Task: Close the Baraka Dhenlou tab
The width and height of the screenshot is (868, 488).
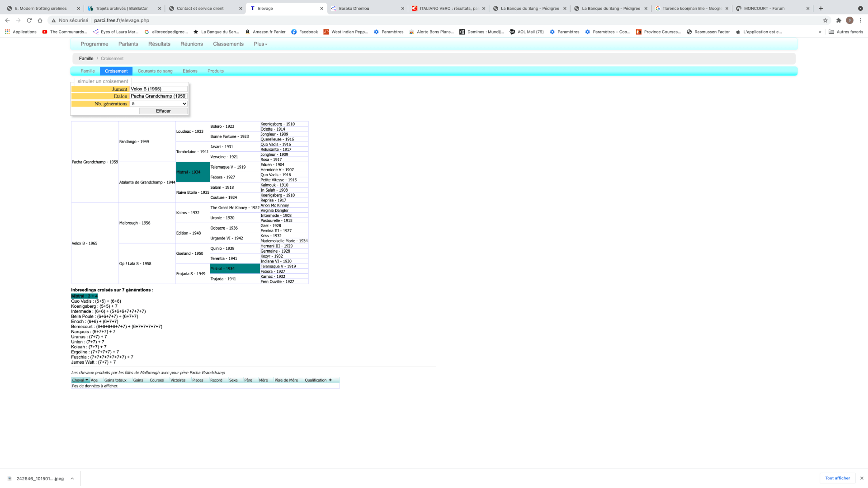Action: click(x=402, y=9)
